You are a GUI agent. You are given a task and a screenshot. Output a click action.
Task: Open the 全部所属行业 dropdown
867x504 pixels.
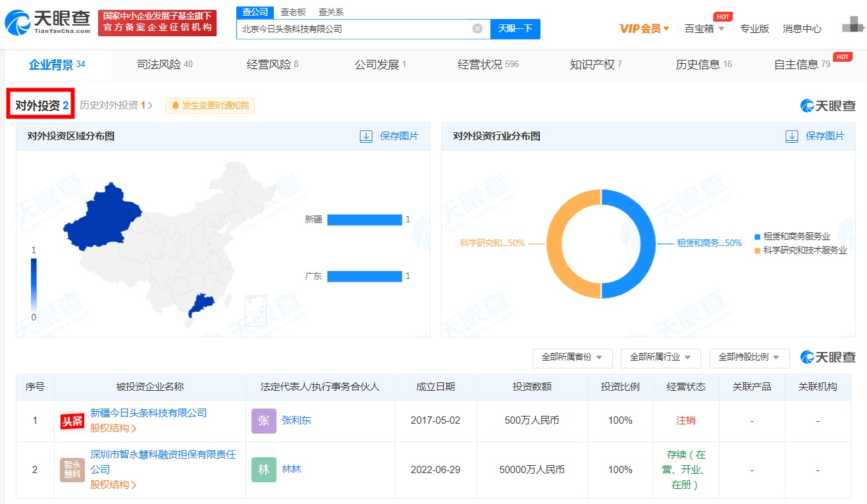point(660,357)
